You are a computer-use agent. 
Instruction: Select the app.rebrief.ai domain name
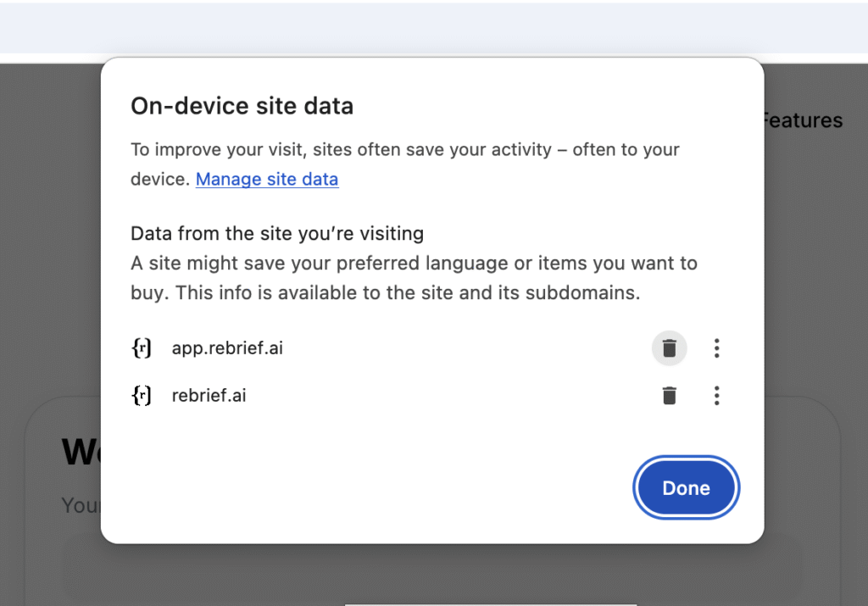pyautogui.click(x=227, y=348)
